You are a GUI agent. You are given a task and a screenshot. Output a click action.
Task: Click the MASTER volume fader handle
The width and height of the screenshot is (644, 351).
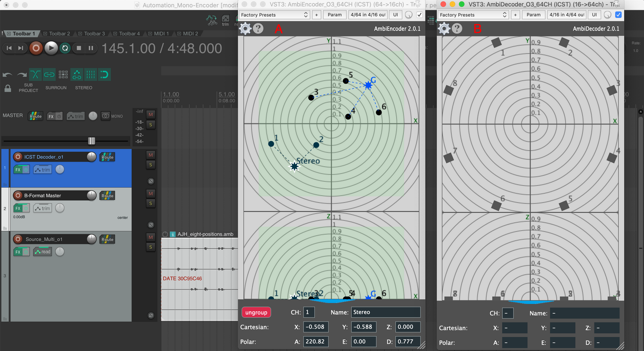pyautogui.click(x=91, y=141)
